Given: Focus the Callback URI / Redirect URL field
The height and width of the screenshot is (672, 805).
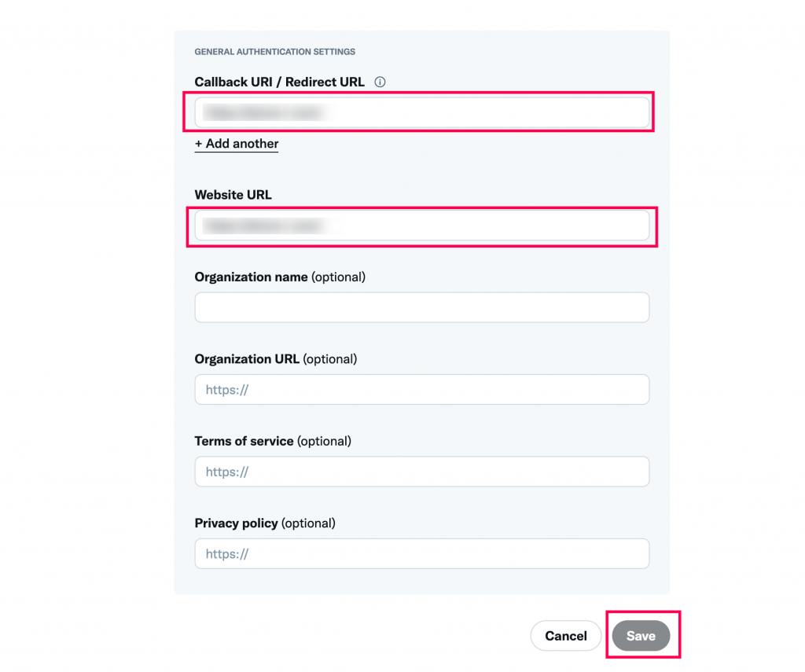Looking at the screenshot, I should pyautogui.click(x=422, y=112).
